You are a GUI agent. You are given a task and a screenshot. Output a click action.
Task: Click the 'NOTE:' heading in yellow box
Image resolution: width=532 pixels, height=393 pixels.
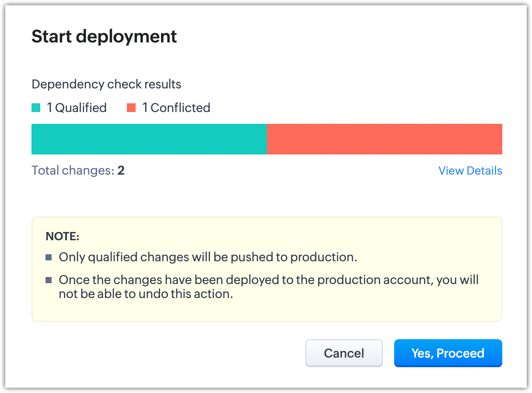(63, 237)
